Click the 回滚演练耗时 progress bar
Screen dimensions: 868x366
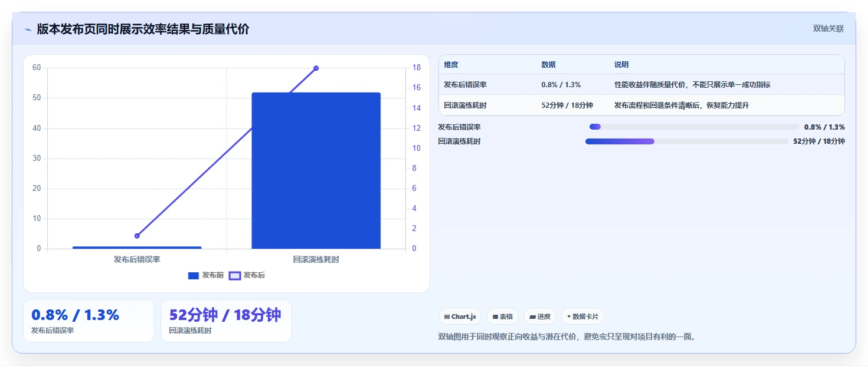[687, 141]
